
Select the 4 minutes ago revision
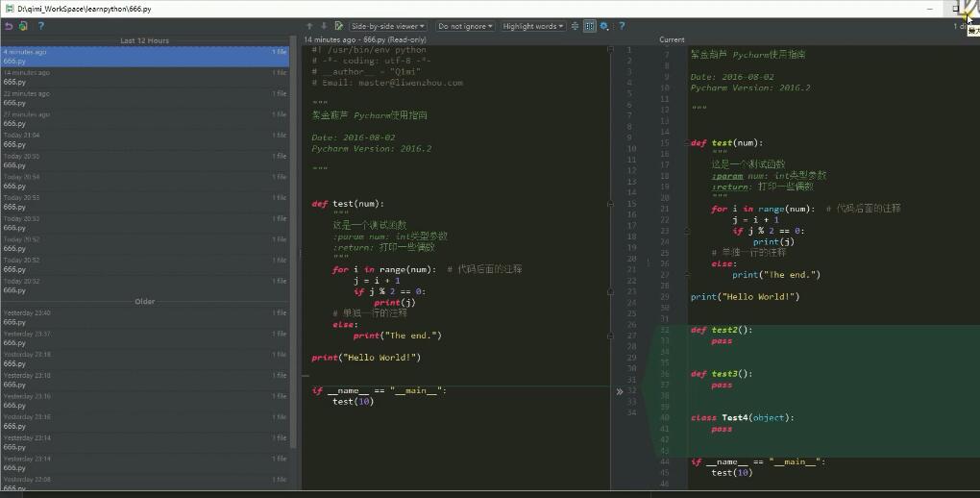[145, 57]
